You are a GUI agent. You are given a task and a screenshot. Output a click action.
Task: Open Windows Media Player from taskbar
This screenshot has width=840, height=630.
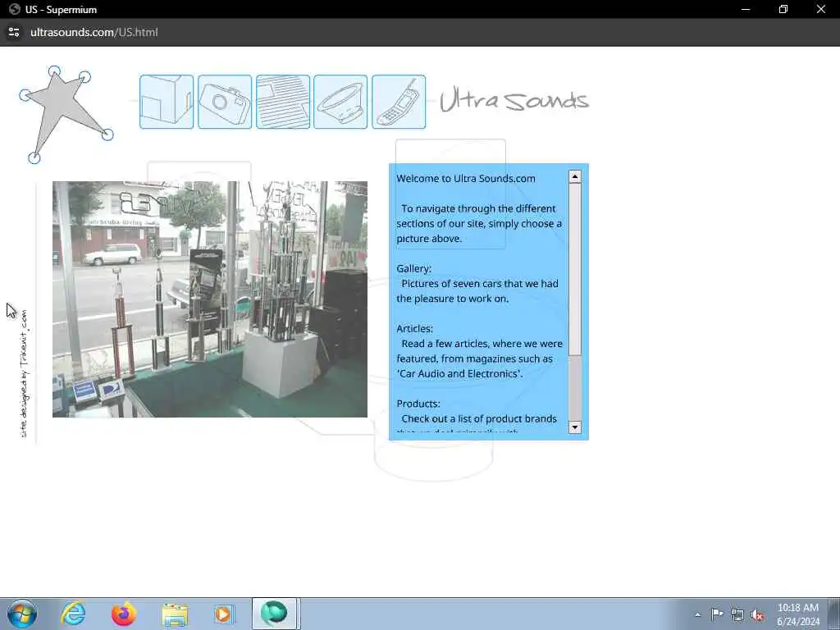coord(223,614)
